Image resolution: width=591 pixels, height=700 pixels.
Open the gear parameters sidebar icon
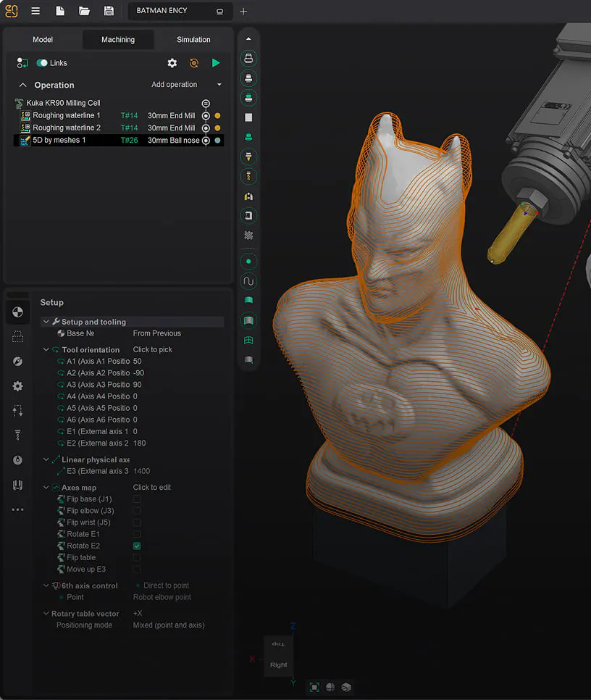click(17, 386)
